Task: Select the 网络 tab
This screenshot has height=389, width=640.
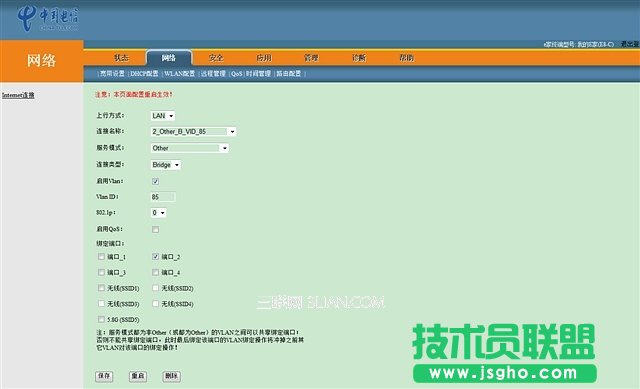Action: pos(169,58)
